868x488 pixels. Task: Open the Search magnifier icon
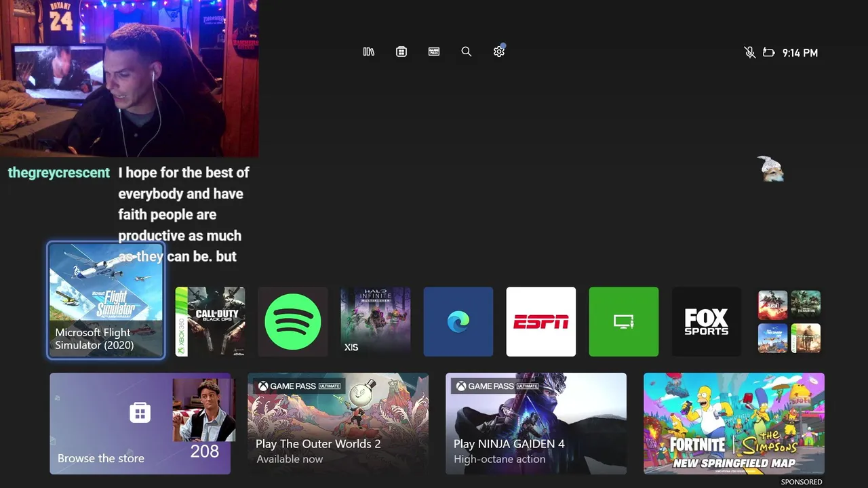(467, 52)
